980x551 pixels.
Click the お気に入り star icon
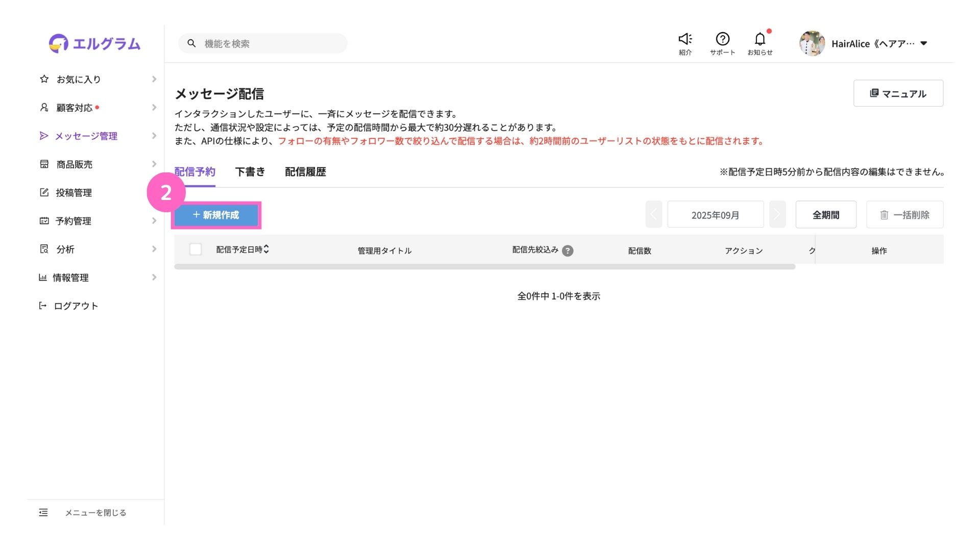(x=44, y=79)
